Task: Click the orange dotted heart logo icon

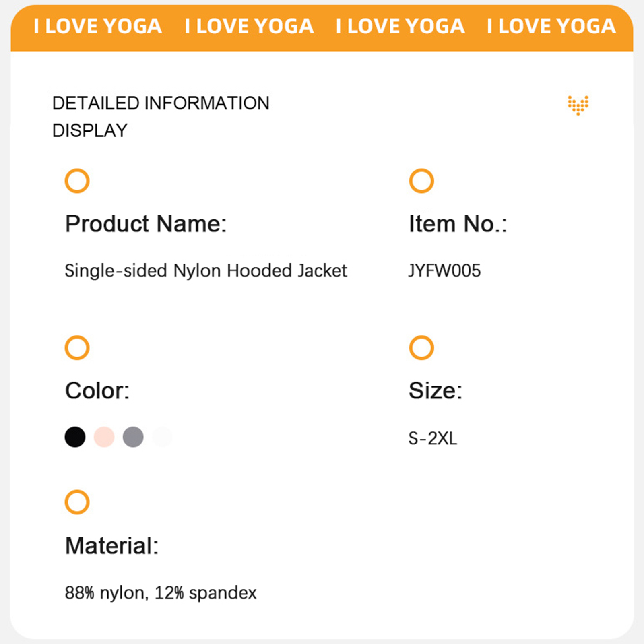Action: 578,105
